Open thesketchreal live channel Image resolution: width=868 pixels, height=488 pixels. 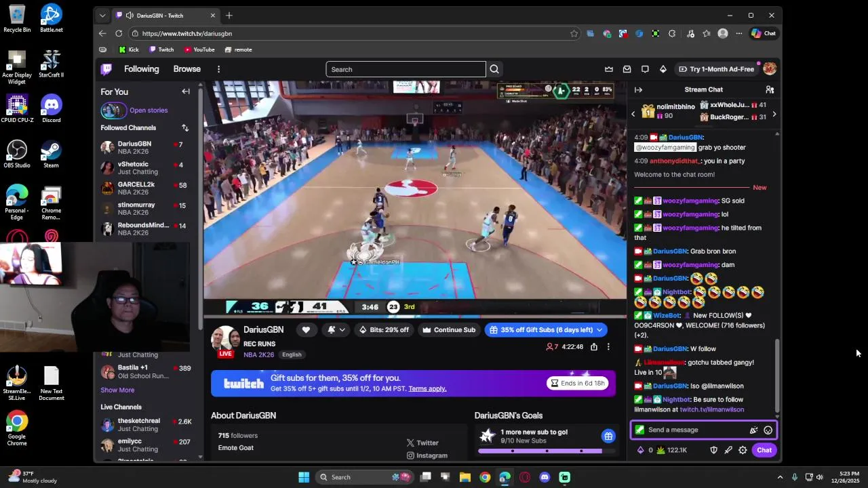pos(147,425)
